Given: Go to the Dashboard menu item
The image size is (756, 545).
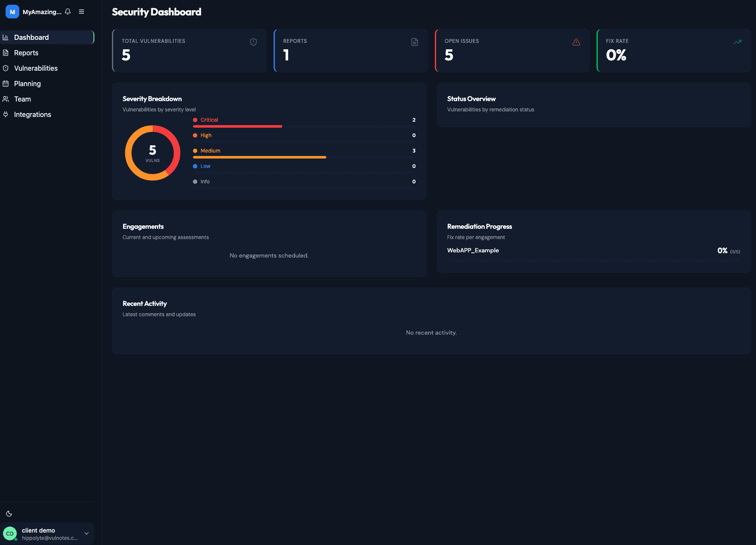Looking at the screenshot, I should pyautogui.click(x=47, y=37).
